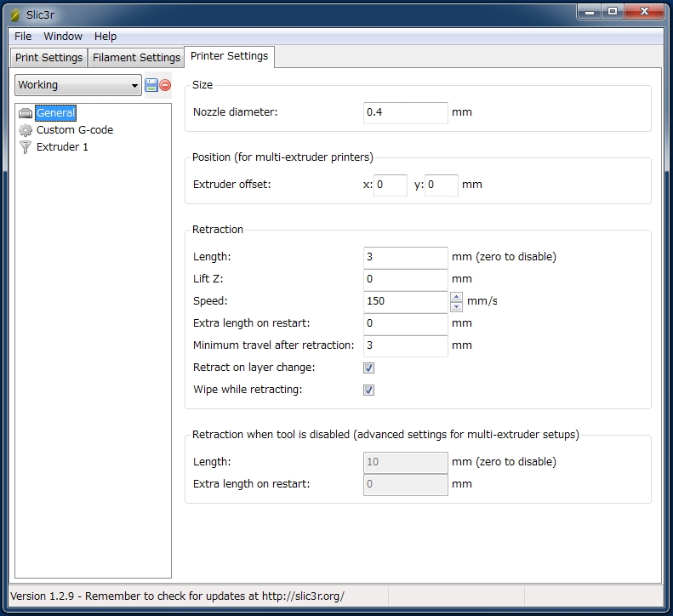The image size is (673, 616).
Task: Click the Slic3r app icon in title bar
Action: (x=15, y=15)
